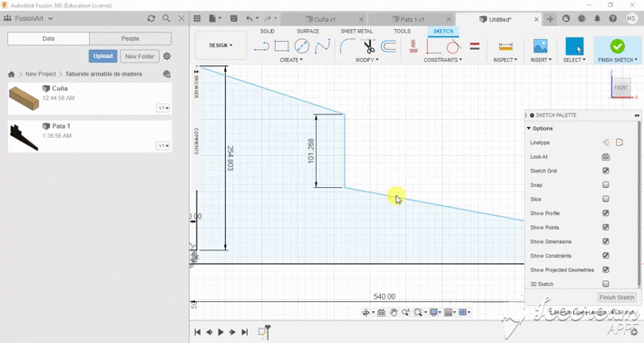Switch to the SOLID tab
Image resolution: width=644 pixels, height=343 pixels.
click(267, 31)
